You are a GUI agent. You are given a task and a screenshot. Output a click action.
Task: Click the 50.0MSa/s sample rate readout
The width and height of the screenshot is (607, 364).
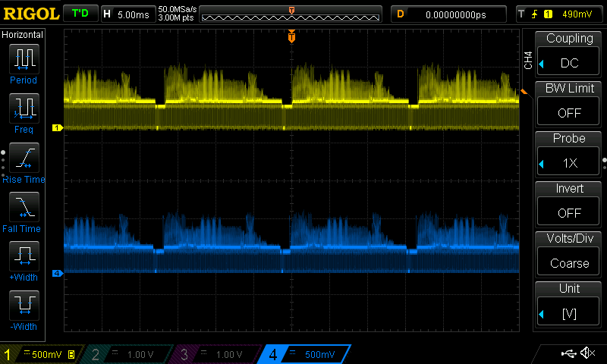coord(178,9)
